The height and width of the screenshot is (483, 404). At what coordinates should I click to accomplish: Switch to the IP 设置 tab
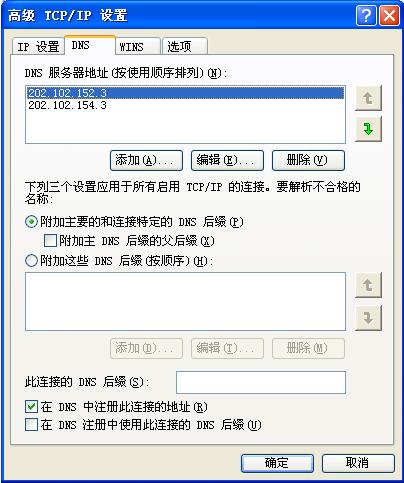coord(38,46)
